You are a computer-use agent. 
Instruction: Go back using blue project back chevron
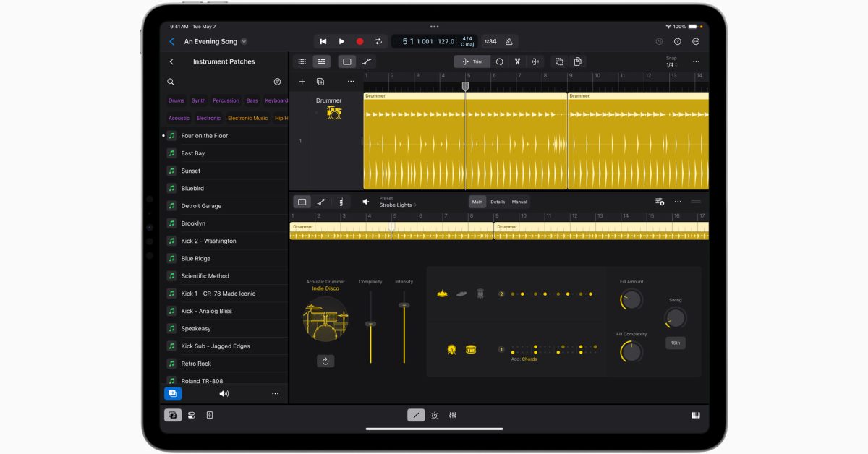click(x=171, y=42)
